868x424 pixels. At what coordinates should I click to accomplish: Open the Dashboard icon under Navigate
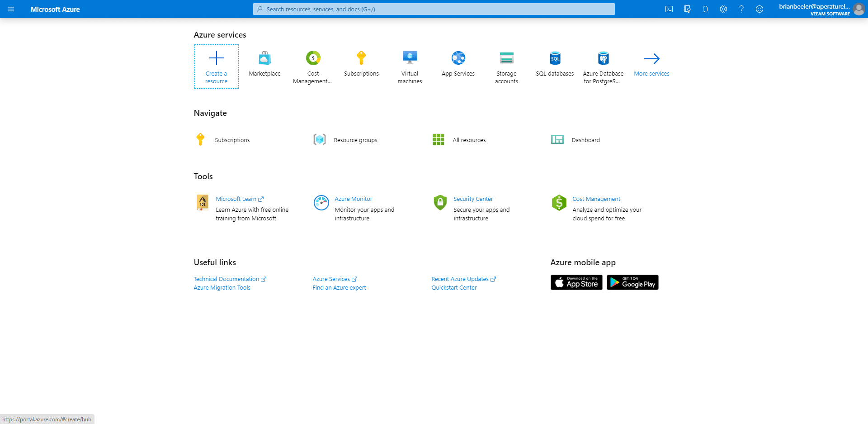click(x=557, y=139)
